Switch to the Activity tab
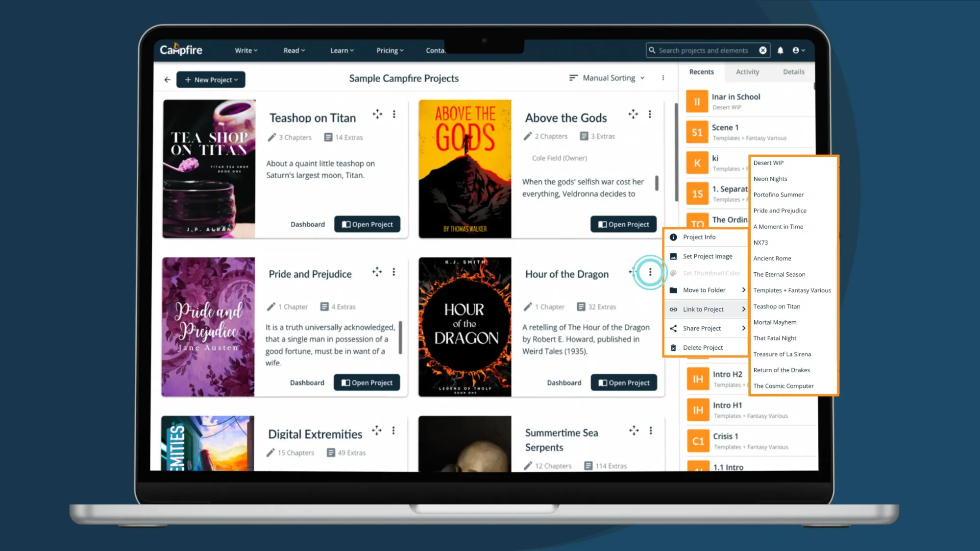This screenshot has width=980, height=551. 747,72
